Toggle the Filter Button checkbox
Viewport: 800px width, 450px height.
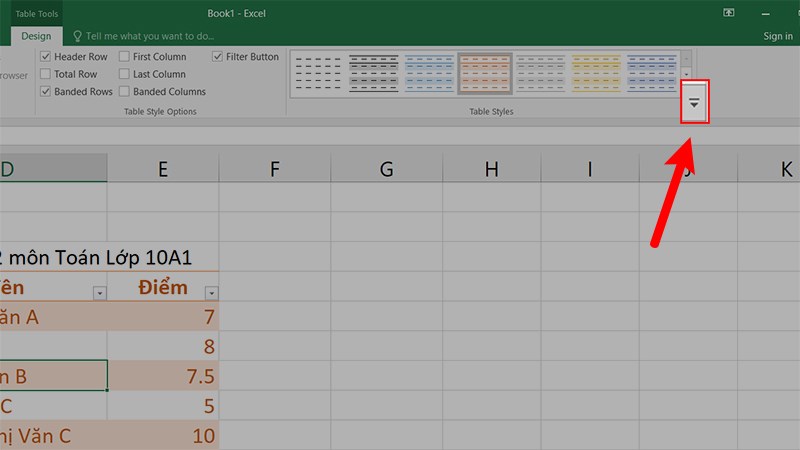218,57
